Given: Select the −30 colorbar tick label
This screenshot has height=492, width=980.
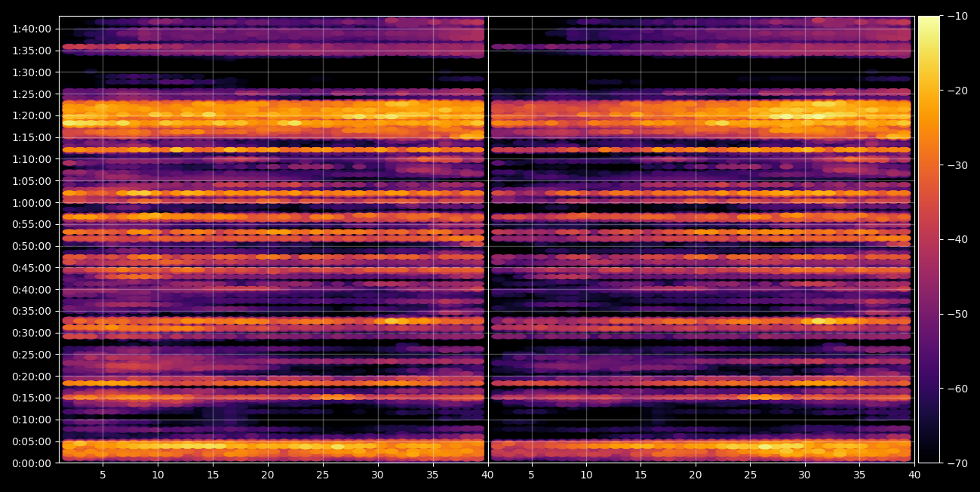Looking at the screenshot, I should coord(957,165).
